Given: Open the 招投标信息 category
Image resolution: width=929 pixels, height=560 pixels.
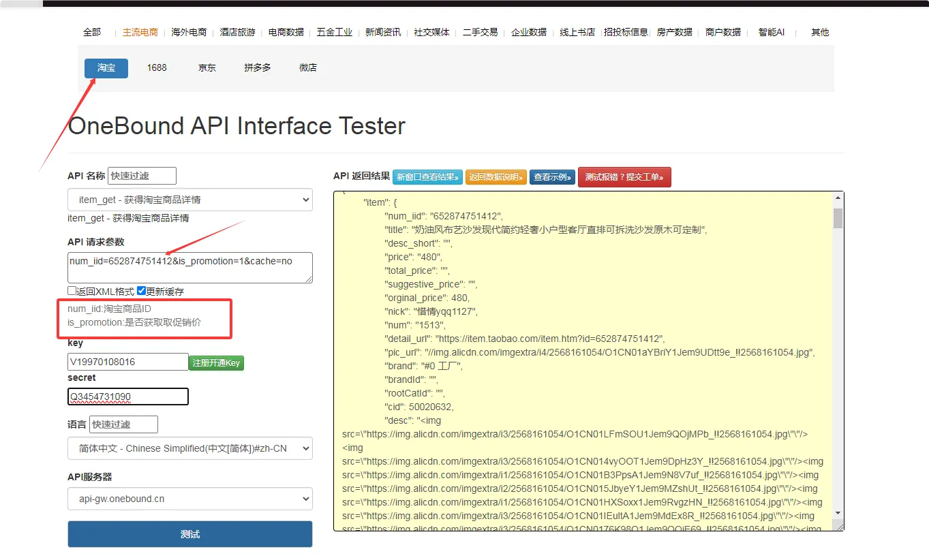Looking at the screenshot, I should click(x=626, y=32).
